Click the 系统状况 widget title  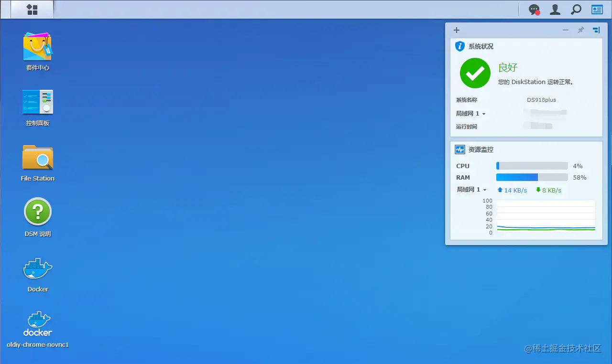click(481, 46)
